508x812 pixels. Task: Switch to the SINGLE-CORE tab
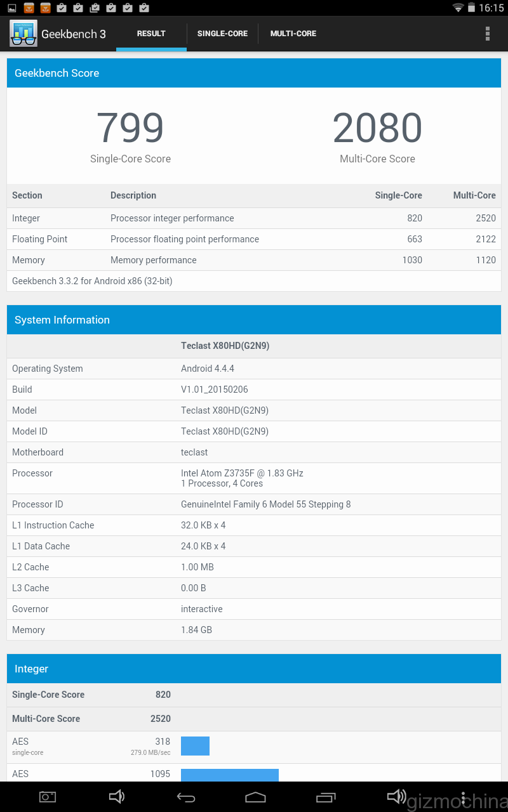point(222,34)
